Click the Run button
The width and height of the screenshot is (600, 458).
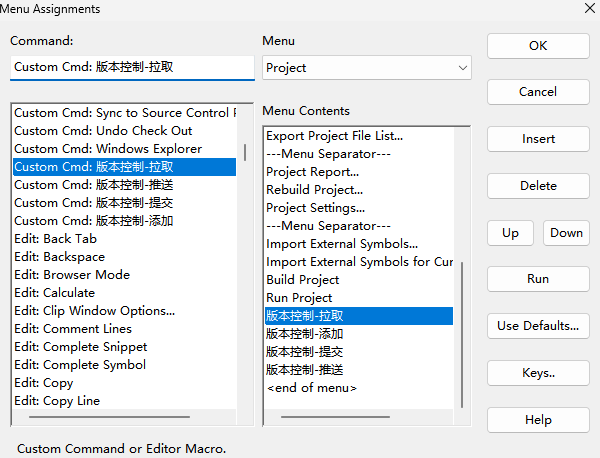pos(538,279)
